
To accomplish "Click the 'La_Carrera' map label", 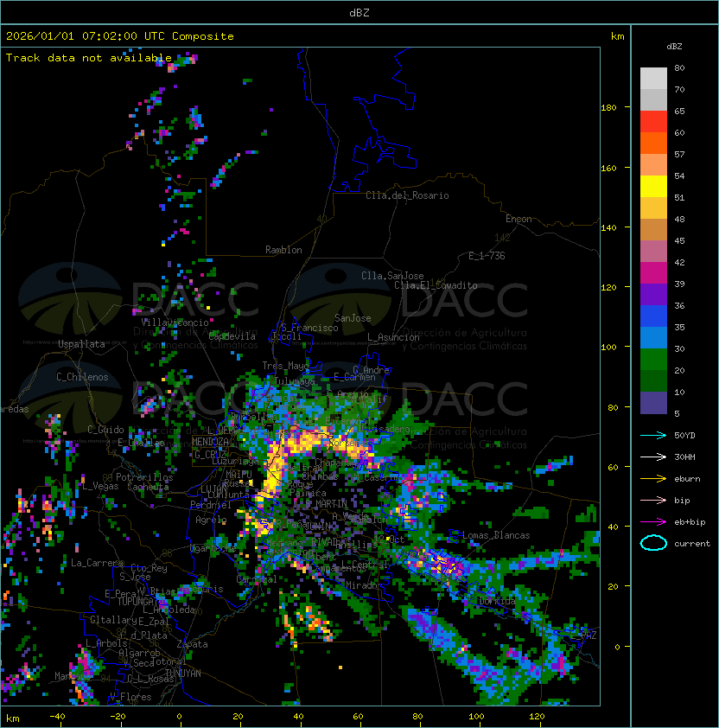I will click(x=97, y=563).
